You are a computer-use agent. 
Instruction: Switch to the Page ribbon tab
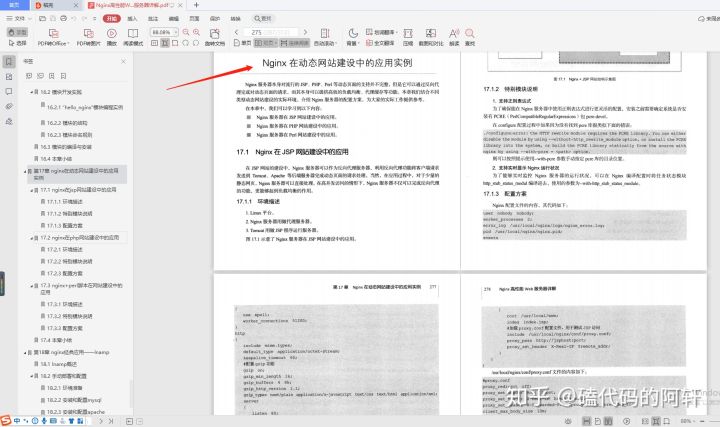(194, 18)
